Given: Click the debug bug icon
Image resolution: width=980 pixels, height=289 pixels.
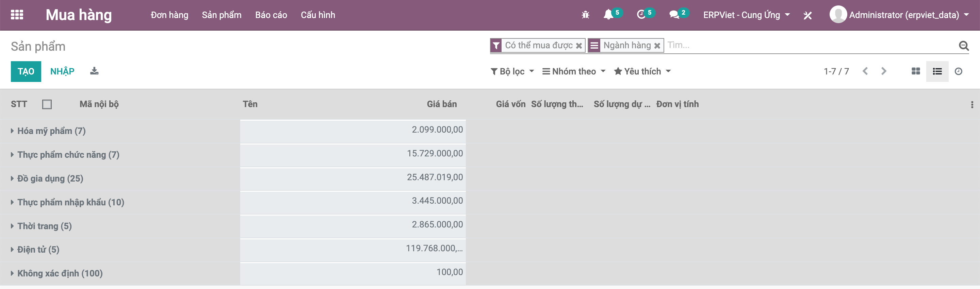Looking at the screenshot, I should [585, 15].
